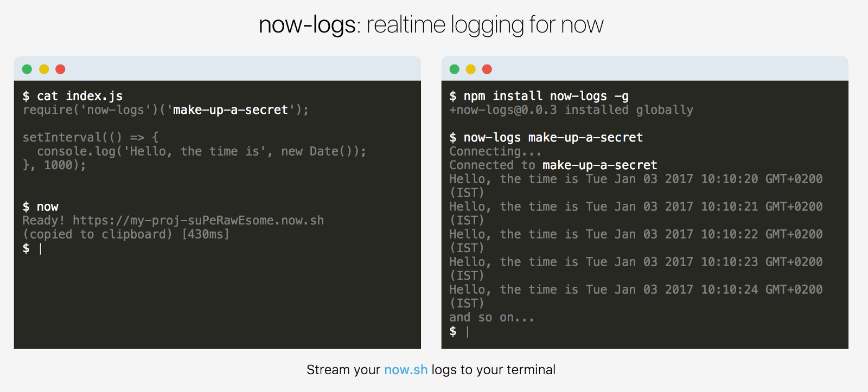Click the Hello log line timestamped 10:10:24

tap(636, 297)
